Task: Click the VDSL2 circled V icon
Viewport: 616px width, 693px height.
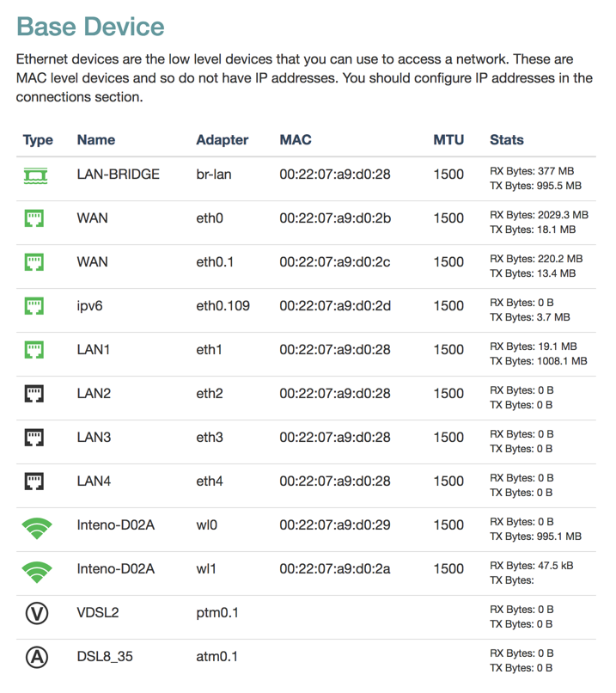Action: 36,614
